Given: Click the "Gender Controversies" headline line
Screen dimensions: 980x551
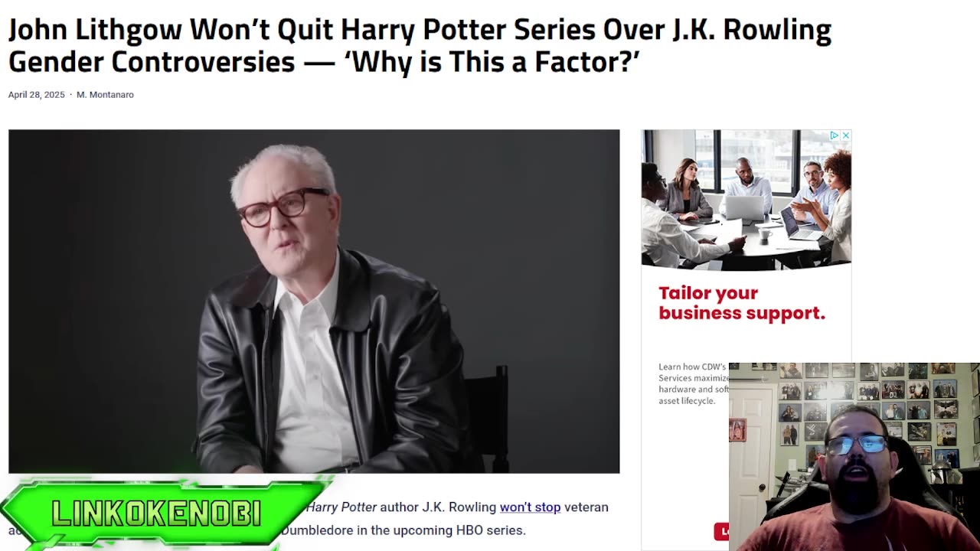Looking at the screenshot, I should coord(324,61).
